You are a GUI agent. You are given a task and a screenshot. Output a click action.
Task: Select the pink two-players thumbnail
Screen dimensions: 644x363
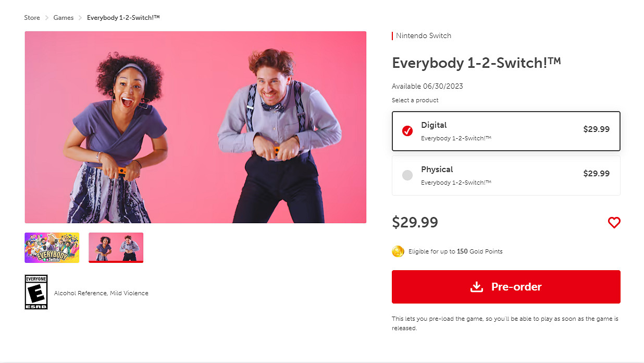coord(116,248)
